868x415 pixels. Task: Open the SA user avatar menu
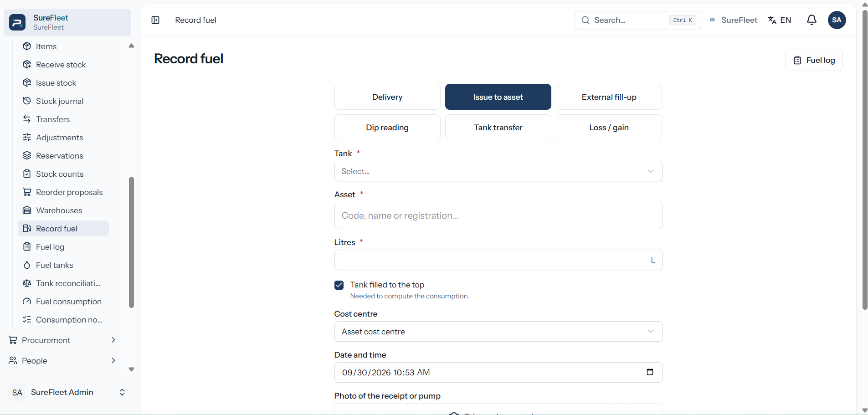837,20
